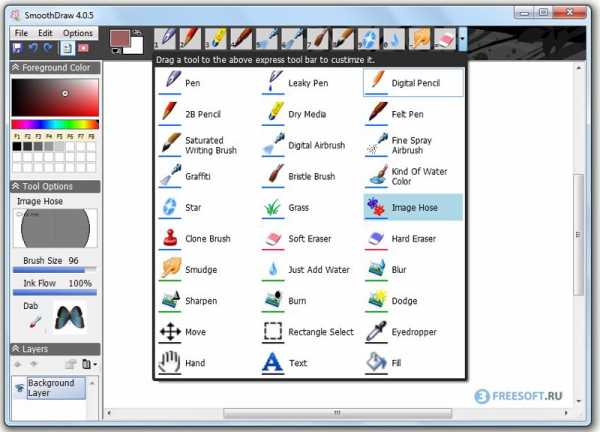Click the white background color swatch
The width and height of the screenshot is (600, 432).
[x=136, y=46]
